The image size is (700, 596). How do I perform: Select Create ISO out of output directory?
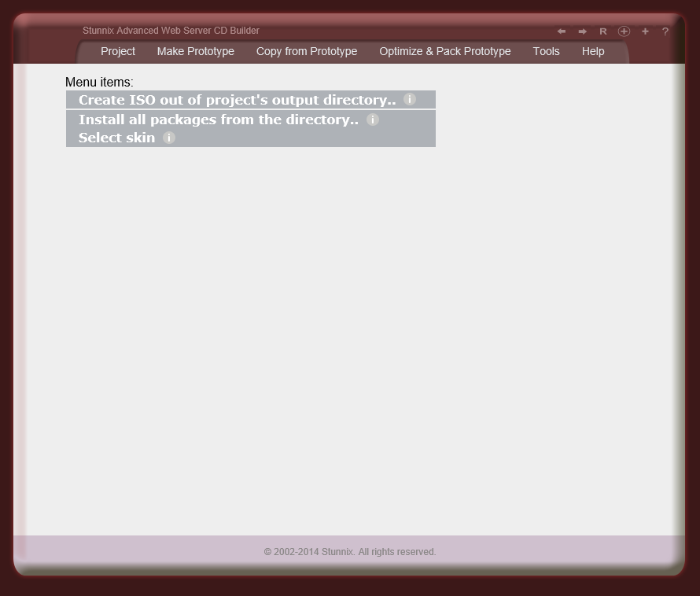pos(236,100)
